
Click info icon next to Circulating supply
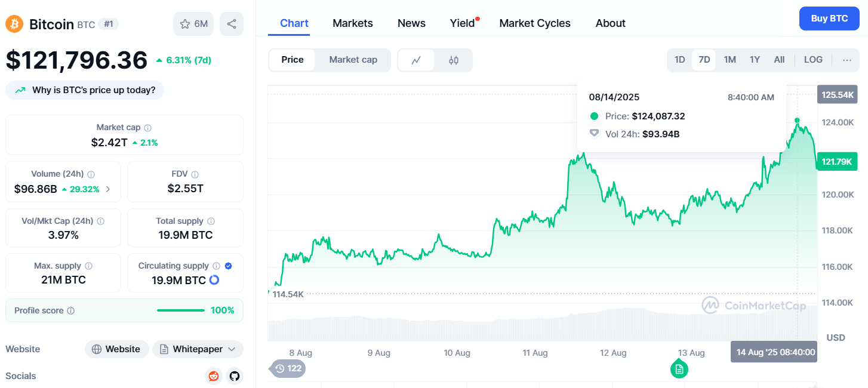[x=216, y=266]
